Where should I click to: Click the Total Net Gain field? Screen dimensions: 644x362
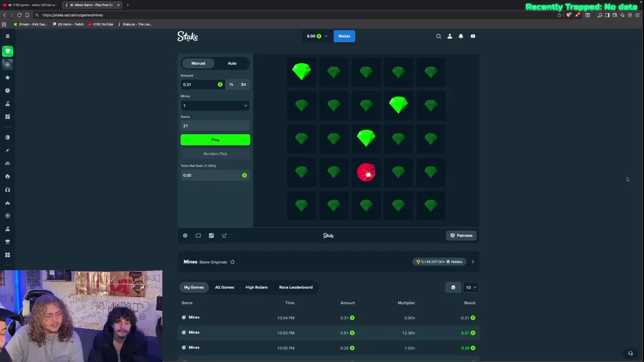click(215, 175)
